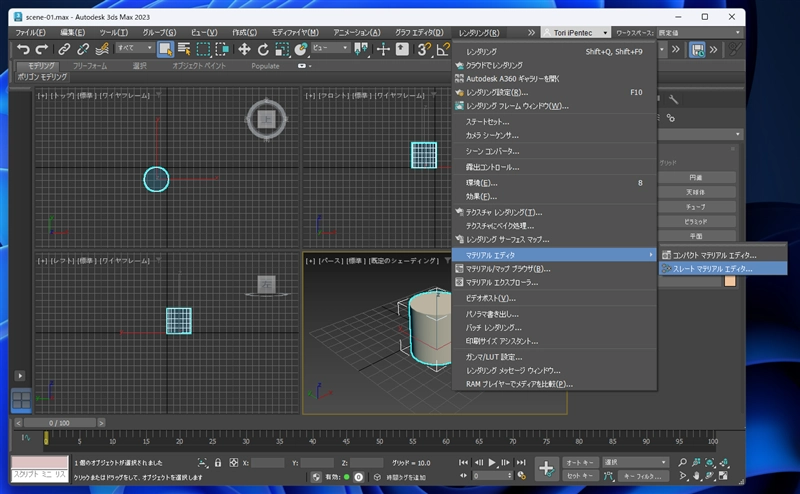Activate the Select Object tool
Viewport: 800px width, 494px height.
165,49
